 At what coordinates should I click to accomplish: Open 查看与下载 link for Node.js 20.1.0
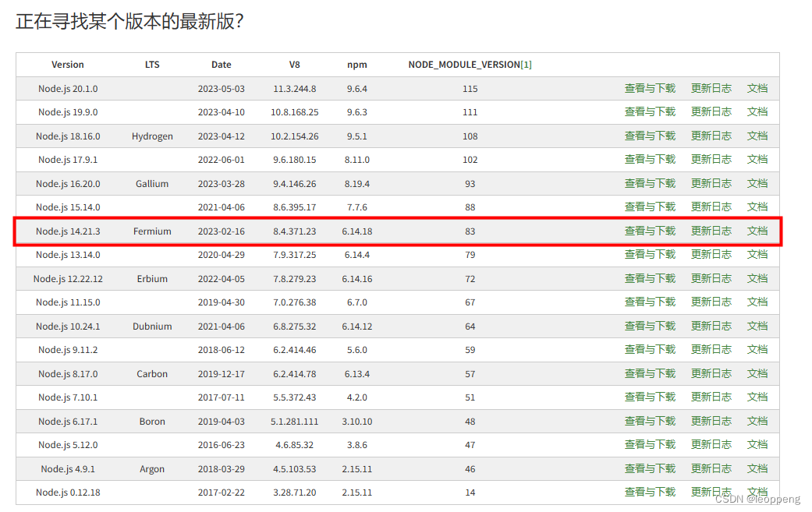tap(650, 88)
